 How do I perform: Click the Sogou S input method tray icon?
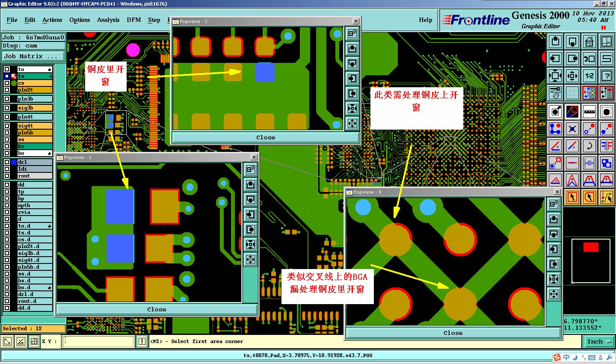[557, 358]
